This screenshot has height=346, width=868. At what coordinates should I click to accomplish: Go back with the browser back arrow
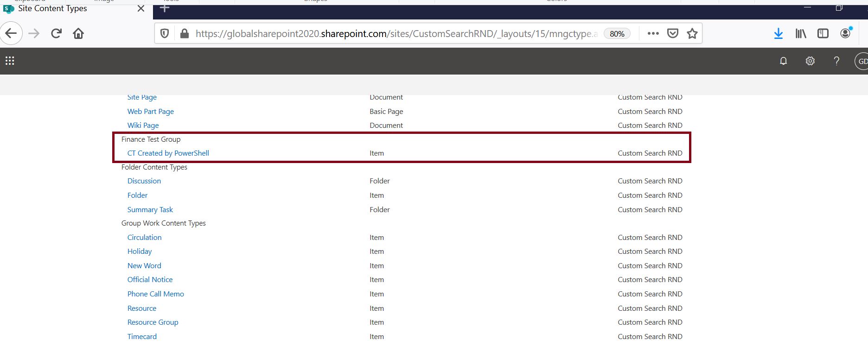pos(11,33)
